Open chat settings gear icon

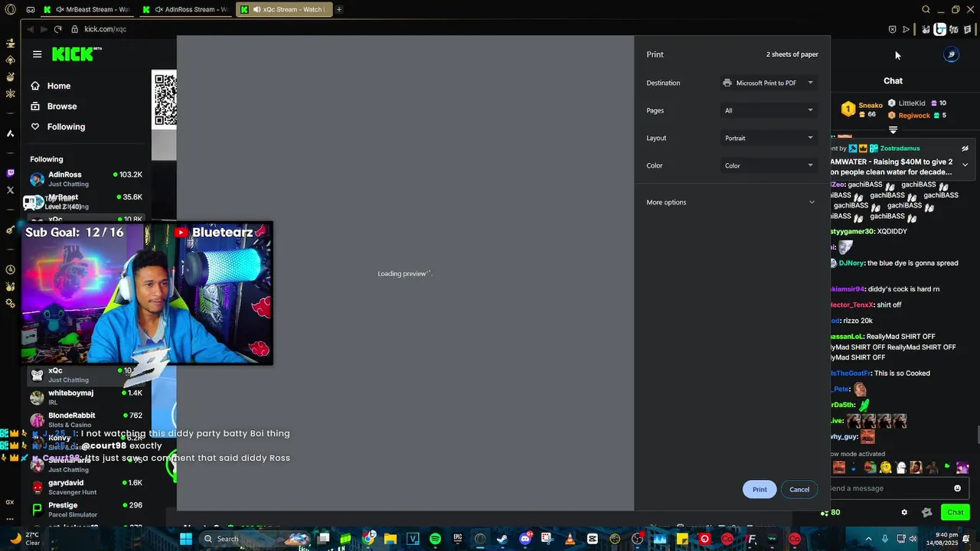click(x=904, y=512)
